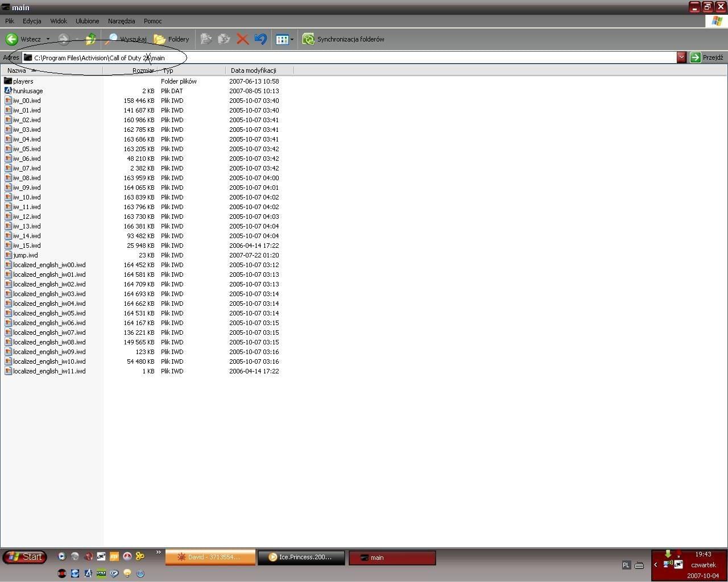The height and width of the screenshot is (582, 728).
Task: Open the Wyszukaj search pane
Action: point(126,39)
